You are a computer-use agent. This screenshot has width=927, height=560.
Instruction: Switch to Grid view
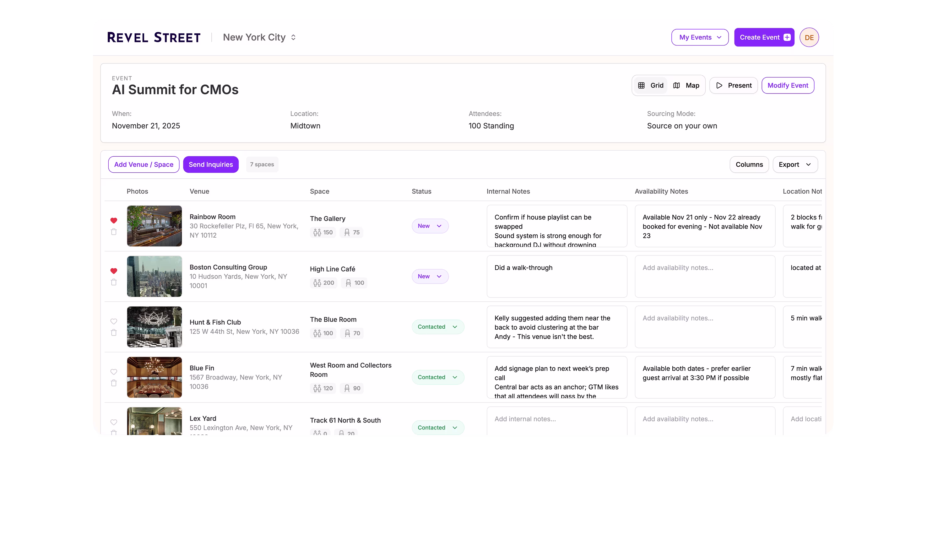click(650, 85)
